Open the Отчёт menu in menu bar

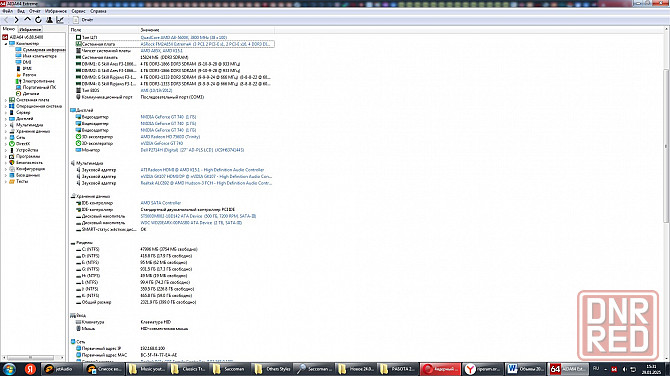point(34,11)
